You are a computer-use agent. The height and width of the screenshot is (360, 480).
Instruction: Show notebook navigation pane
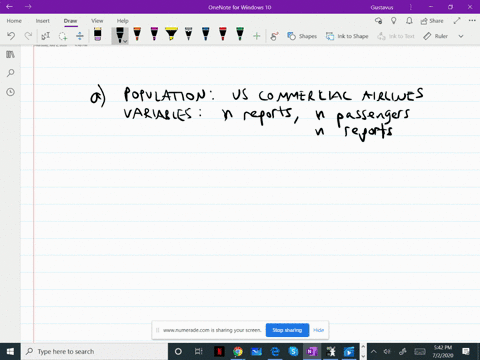[x=10, y=54]
